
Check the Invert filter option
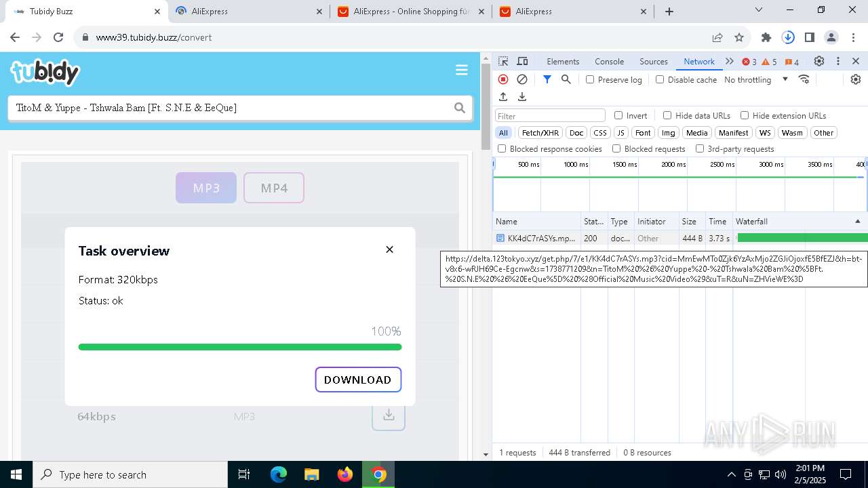click(618, 115)
